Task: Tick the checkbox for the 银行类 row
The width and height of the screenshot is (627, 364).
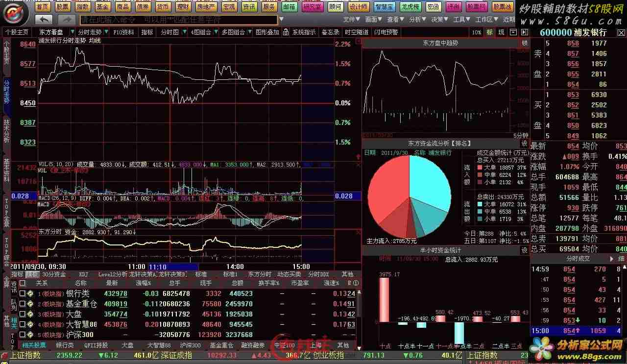Action: coord(23,293)
